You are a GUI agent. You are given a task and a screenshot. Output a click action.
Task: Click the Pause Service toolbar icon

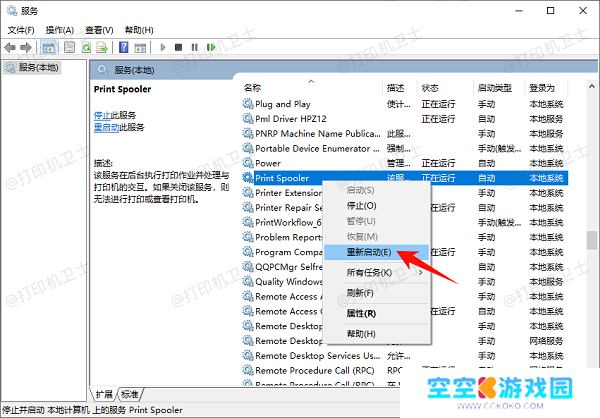click(194, 47)
